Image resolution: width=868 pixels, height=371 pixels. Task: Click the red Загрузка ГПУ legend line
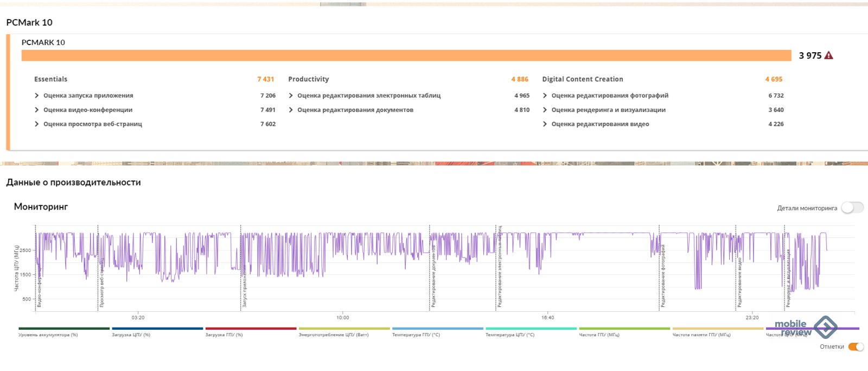251,329
